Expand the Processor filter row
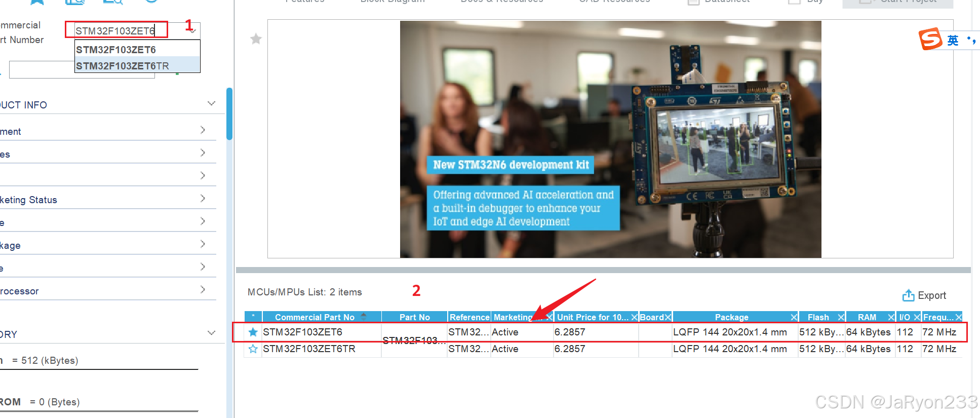This screenshot has height=418, width=980. pos(203,290)
